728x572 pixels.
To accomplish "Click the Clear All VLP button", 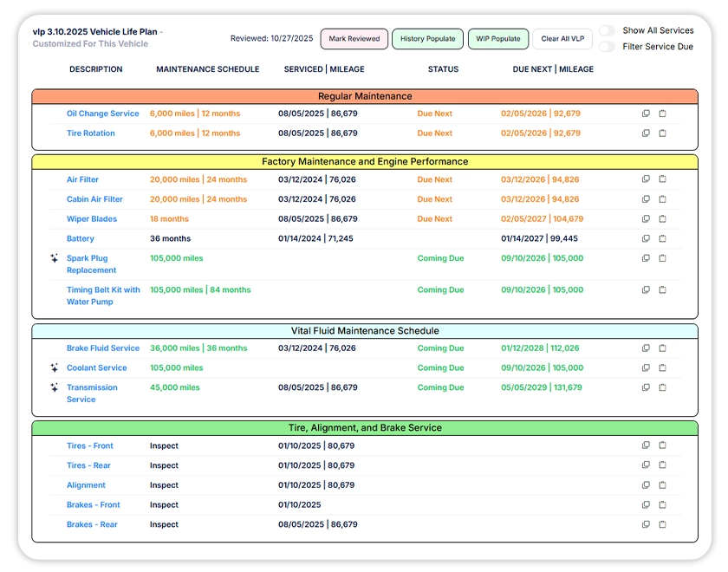I will coord(562,39).
